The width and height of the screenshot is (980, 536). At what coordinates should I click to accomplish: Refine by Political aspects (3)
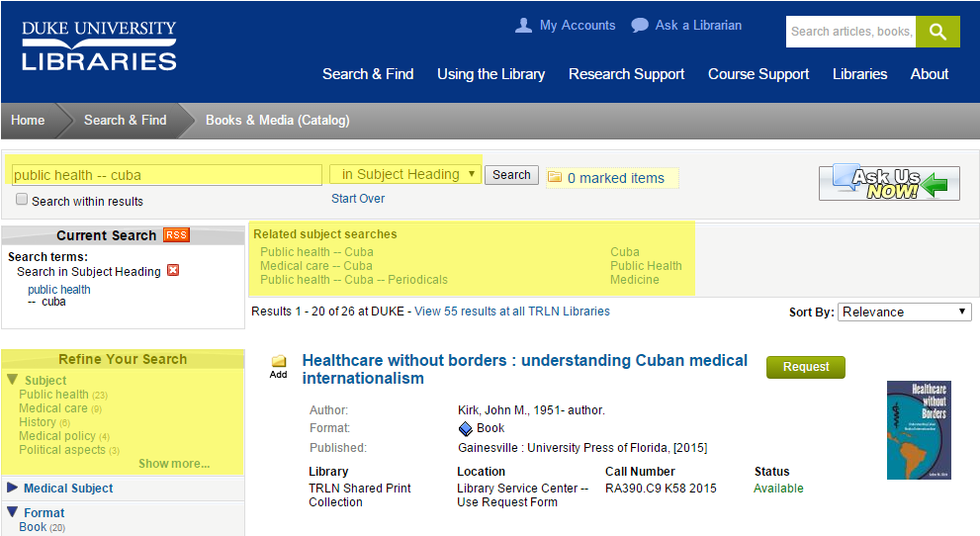69,449
